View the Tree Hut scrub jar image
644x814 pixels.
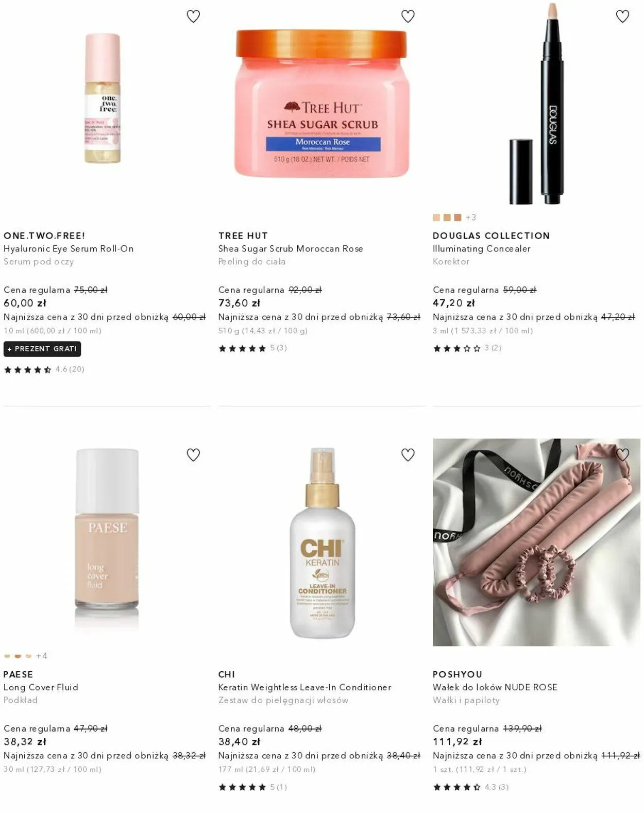pyautogui.click(x=321, y=103)
